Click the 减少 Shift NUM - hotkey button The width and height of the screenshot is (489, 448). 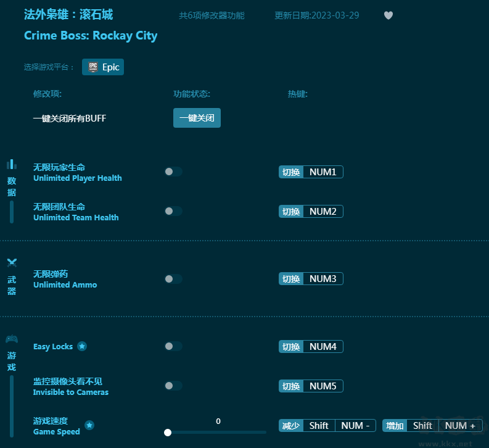(327, 426)
